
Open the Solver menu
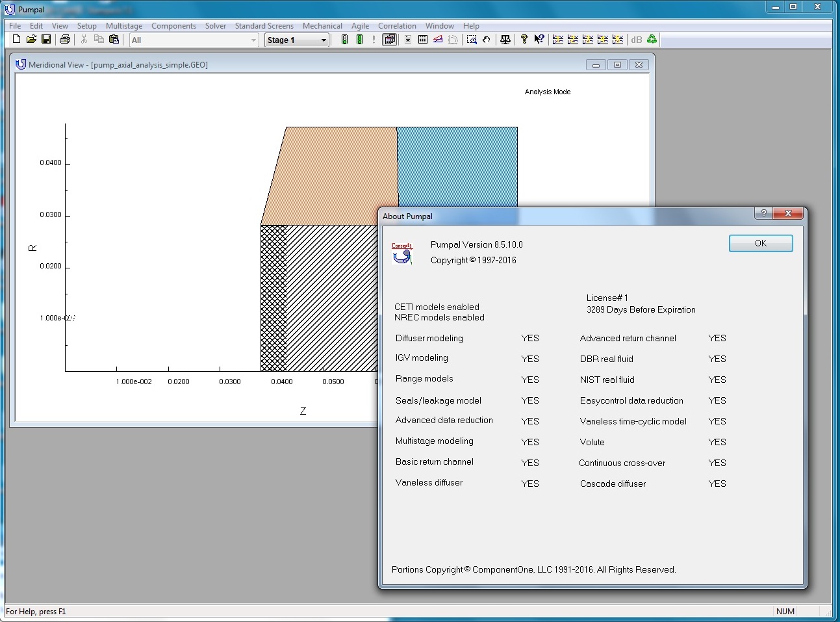coord(216,26)
